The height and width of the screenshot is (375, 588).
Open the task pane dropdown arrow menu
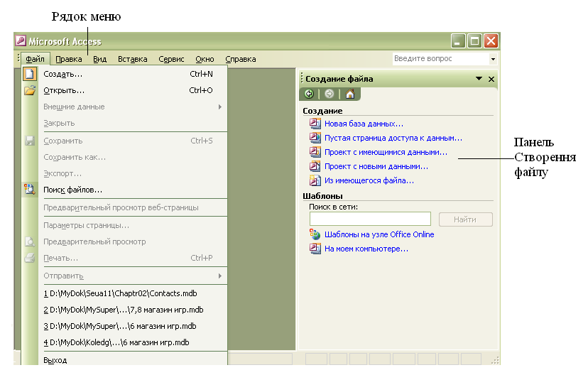click(x=479, y=79)
